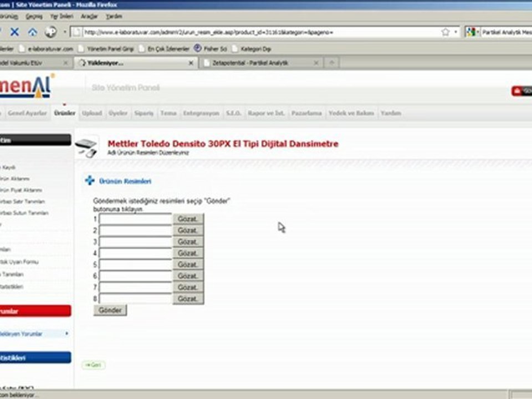Click file input field number 4
Image resolution: width=532 pixels, height=399 pixels.
[x=136, y=253]
